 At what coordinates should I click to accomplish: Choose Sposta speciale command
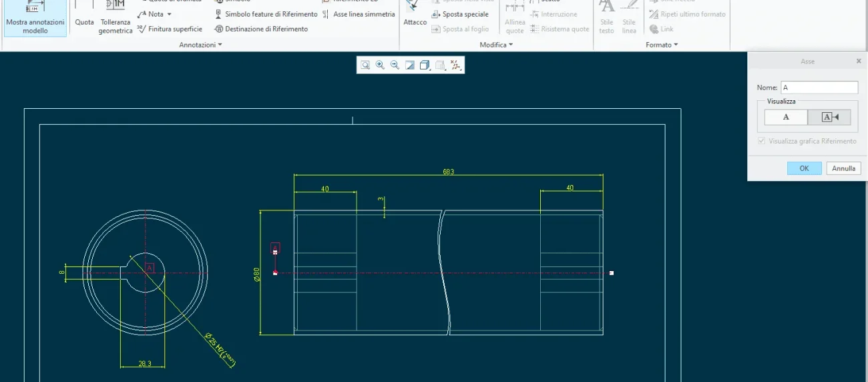click(x=460, y=14)
